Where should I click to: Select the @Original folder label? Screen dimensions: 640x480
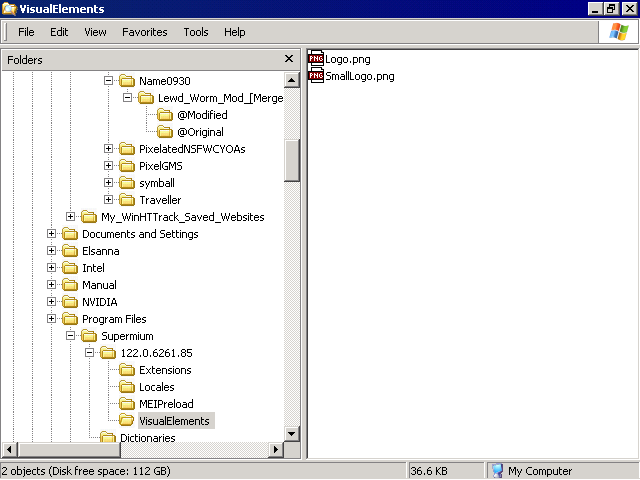coord(200,132)
